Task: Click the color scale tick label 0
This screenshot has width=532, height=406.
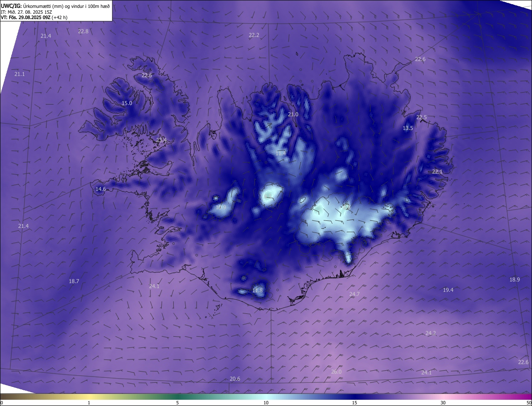Action: point(2,403)
